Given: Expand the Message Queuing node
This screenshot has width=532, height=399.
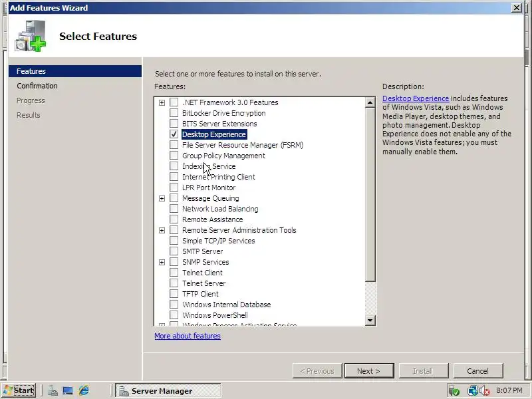Looking at the screenshot, I should pyautogui.click(x=162, y=198).
